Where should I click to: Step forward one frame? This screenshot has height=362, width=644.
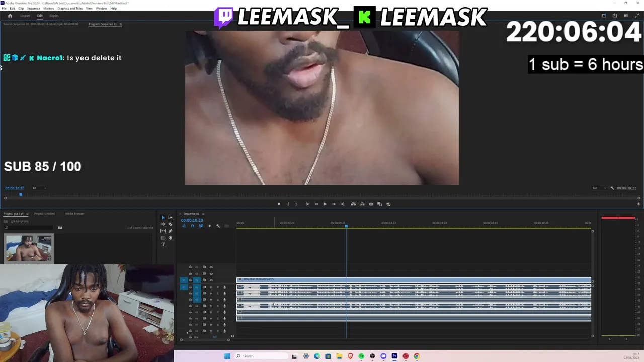pyautogui.click(x=334, y=204)
